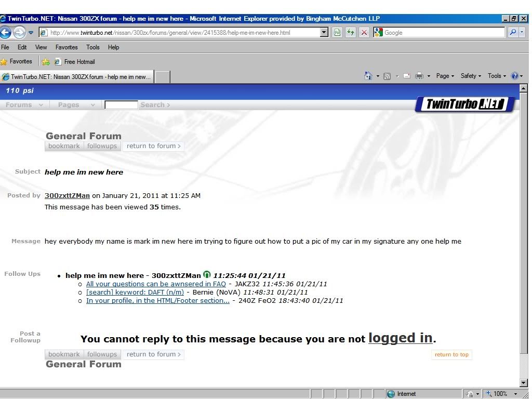
Task: Open the Favorites star button
Action: tap(16, 61)
